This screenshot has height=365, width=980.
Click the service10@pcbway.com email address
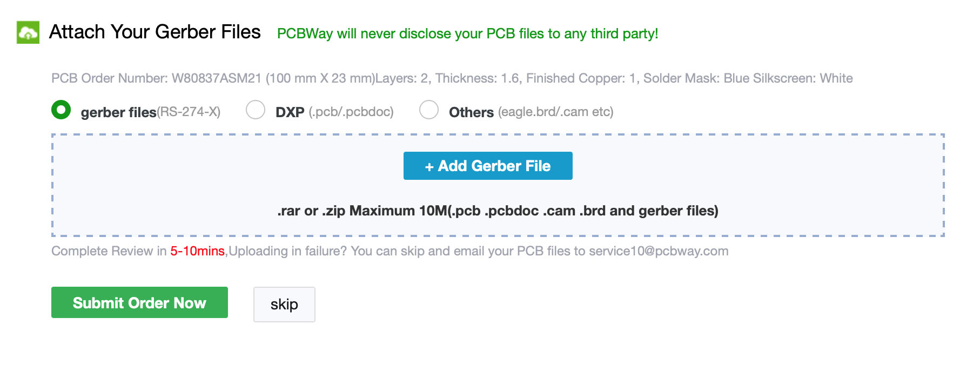pos(659,251)
